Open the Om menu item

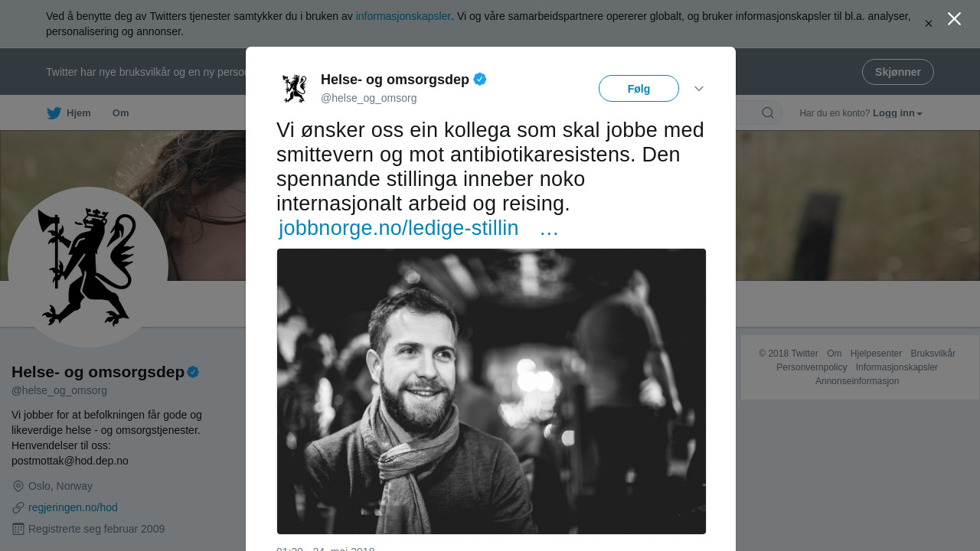[x=120, y=113]
